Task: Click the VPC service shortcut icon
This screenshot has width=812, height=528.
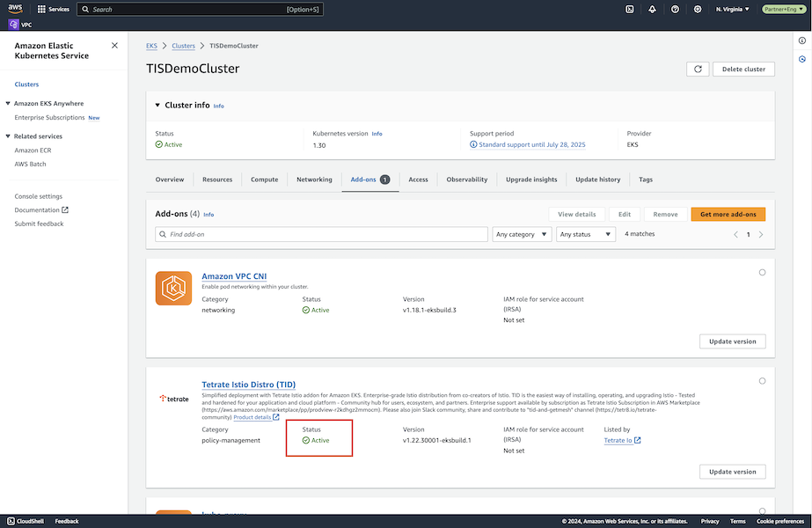Action: tap(13, 25)
